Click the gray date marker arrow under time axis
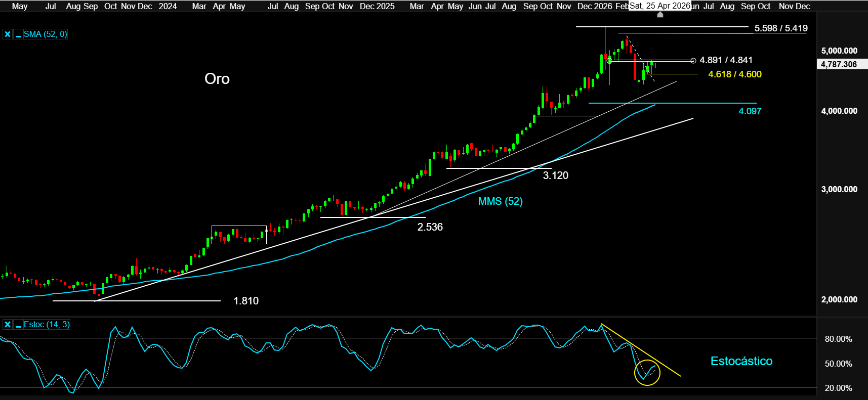Viewport: 868px width, 400px height. tap(660, 15)
